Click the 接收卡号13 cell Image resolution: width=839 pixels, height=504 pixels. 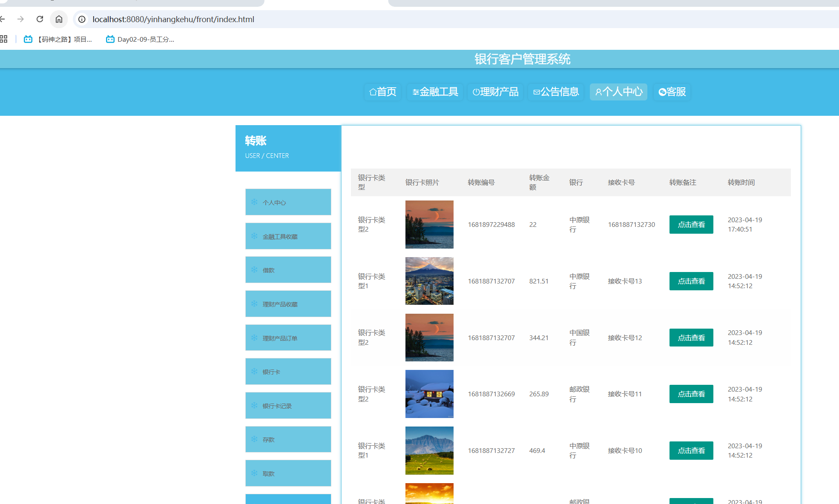click(625, 281)
